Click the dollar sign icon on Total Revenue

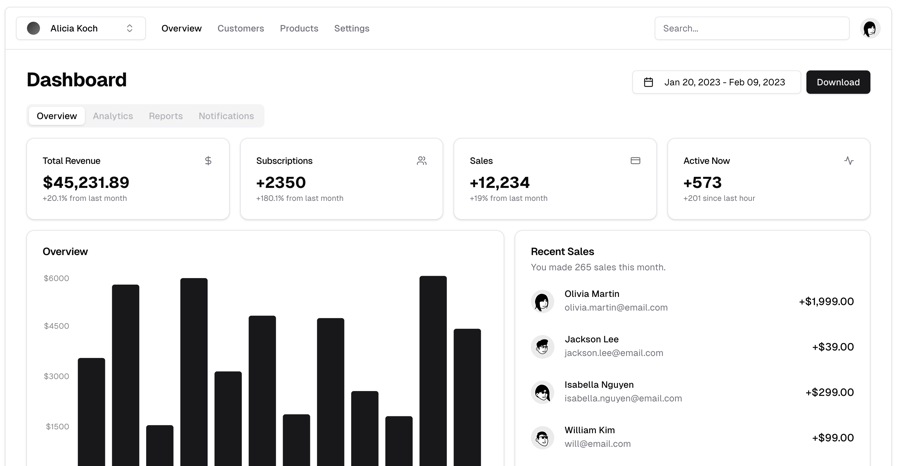click(208, 161)
